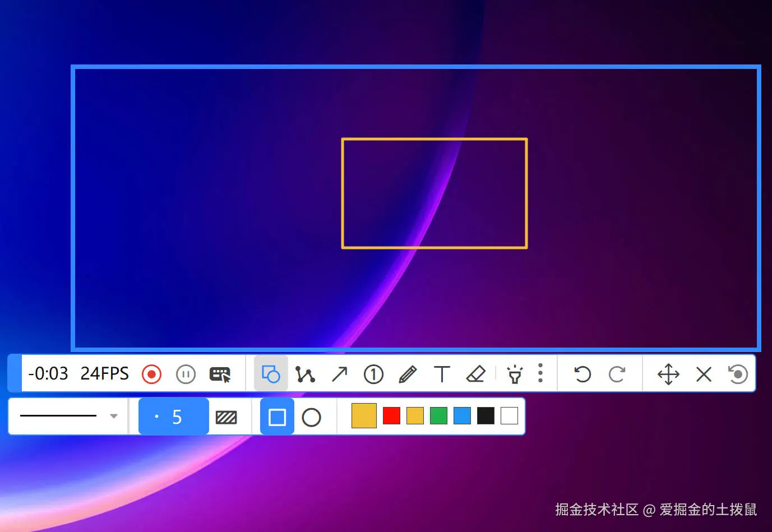
Task: Select the red color swatch
Action: 391,415
